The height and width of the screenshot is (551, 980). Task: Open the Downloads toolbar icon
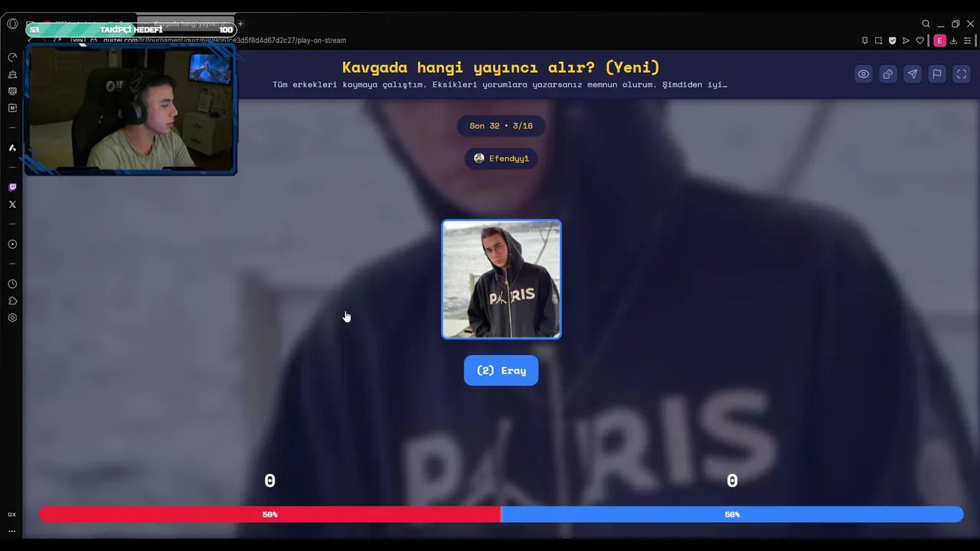pos(953,41)
